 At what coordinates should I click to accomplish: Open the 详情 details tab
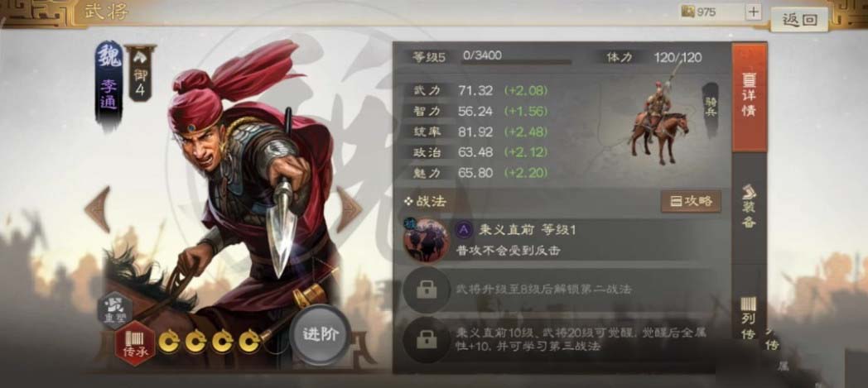click(x=749, y=97)
